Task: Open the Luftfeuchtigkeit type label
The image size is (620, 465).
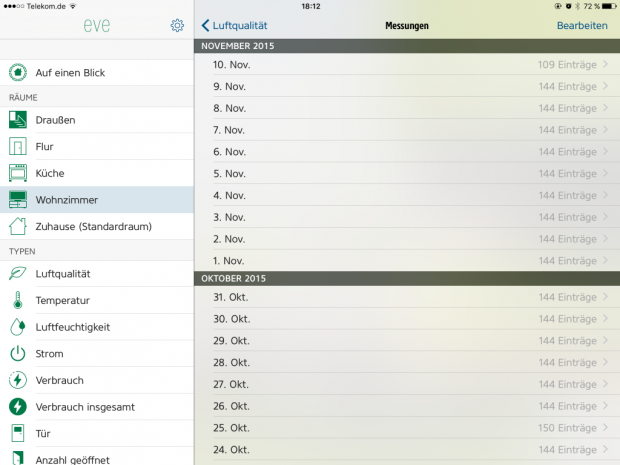Action: pyautogui.click(x=73, y=327)
